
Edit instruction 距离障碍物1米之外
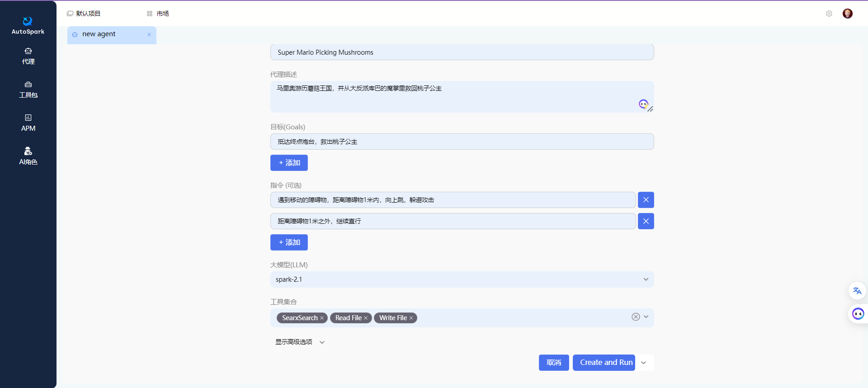(453, 221)
